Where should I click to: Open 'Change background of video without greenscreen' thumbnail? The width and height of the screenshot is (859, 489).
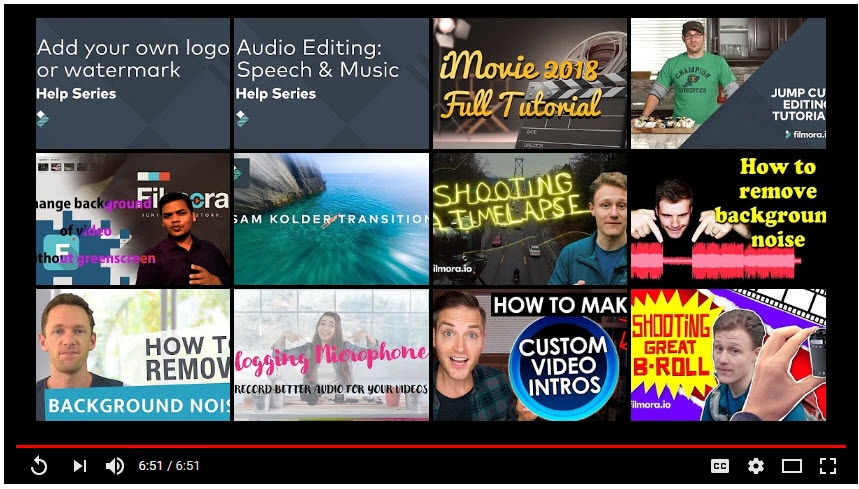133,219
